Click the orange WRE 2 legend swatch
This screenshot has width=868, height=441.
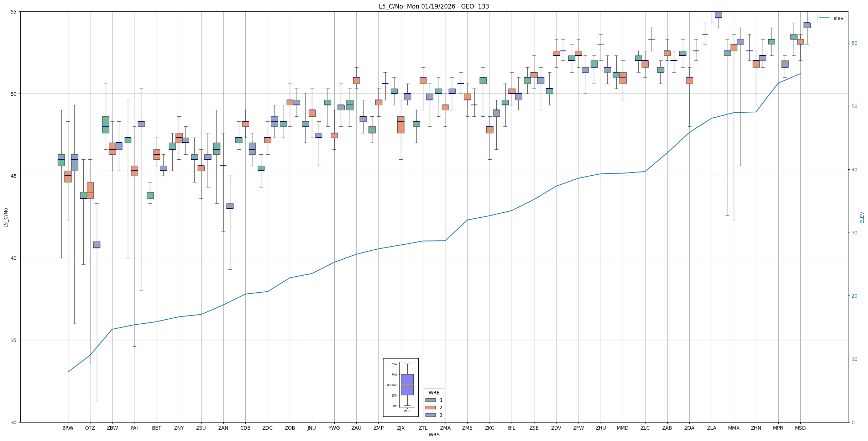coord(430,408)
